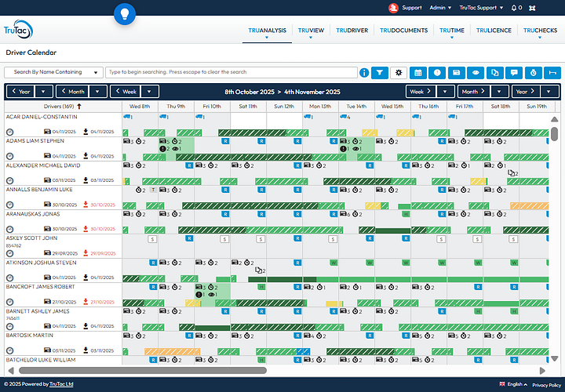Image resolution: width=565 pixels, height=392 pixels.
Task: Click documents icon in ATKINSON row Sat 11th
Action: (259, 270)
